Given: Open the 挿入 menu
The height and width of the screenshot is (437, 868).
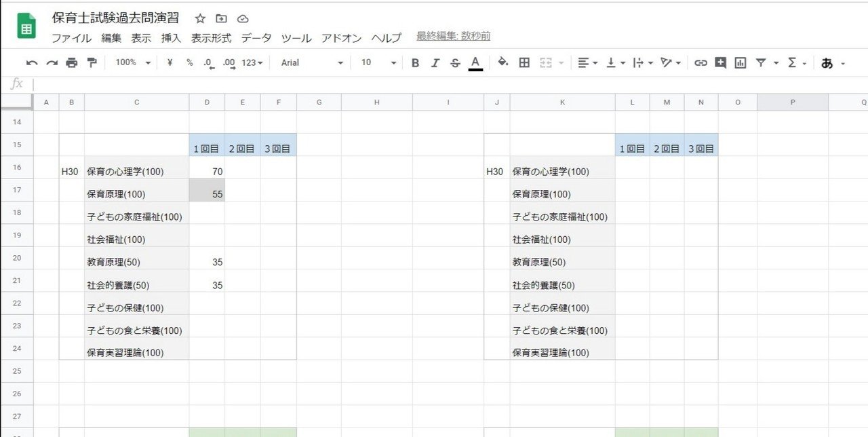Looking at the screenshot, I should point(171,38).
